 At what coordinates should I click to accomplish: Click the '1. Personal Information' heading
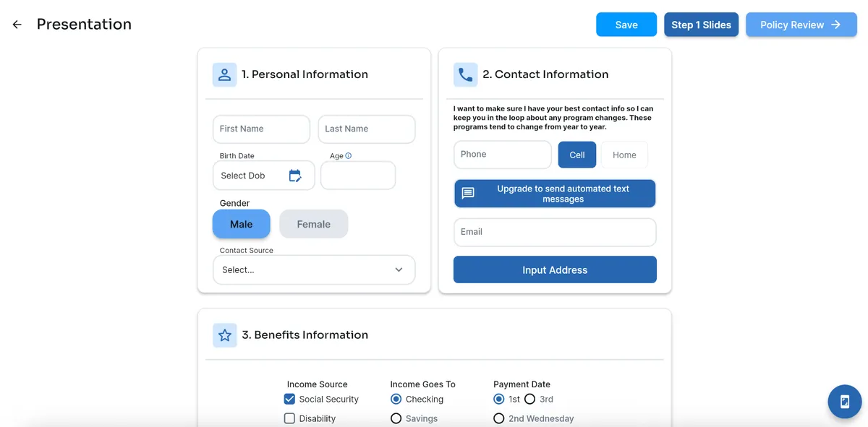(x=305, y=74)
